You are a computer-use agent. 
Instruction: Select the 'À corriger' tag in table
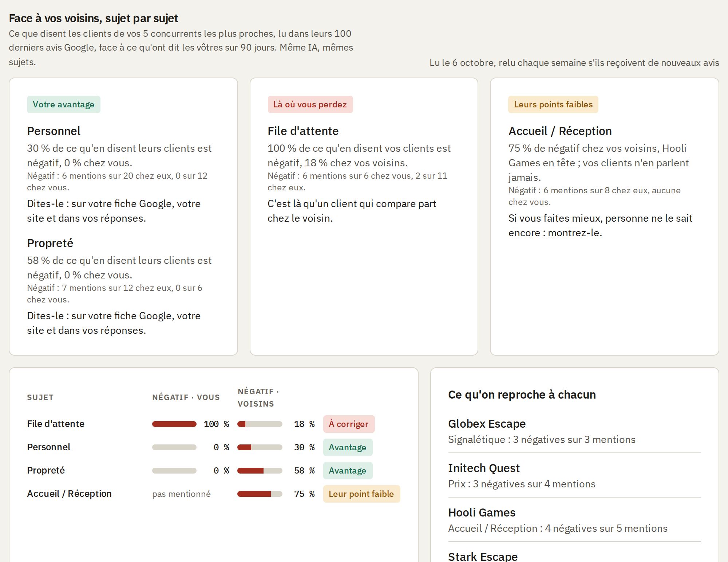349,424
